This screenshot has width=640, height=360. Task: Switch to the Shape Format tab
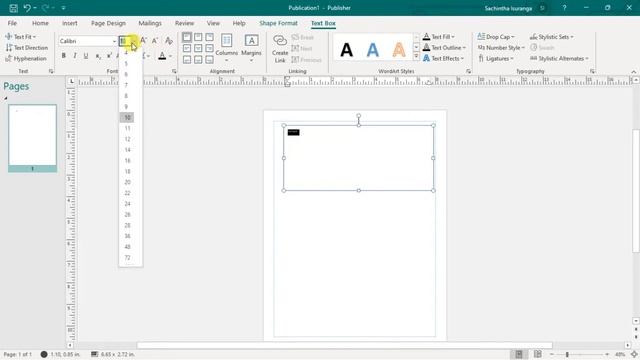(278, 23)
